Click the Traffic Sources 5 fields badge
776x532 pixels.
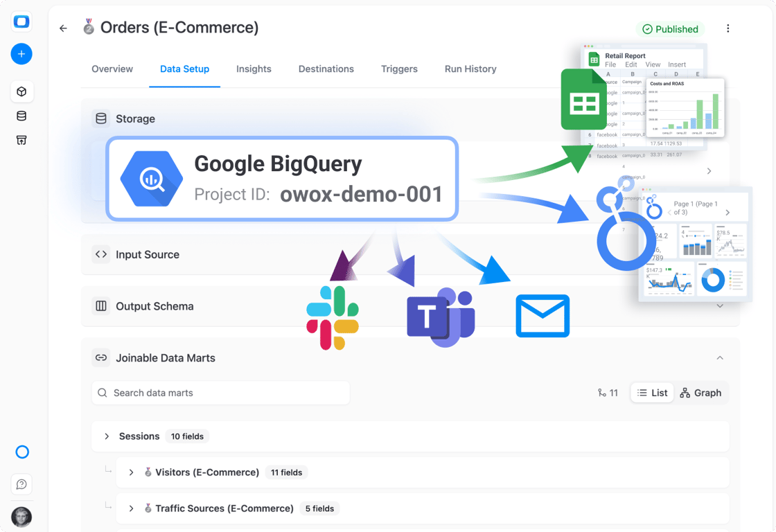click(319, 508)
